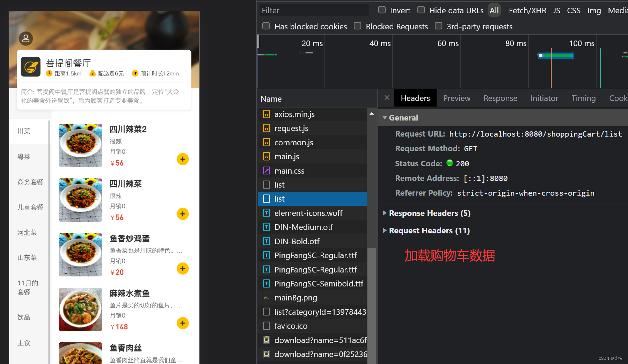
Task: Open the Initiator tab
Action: [x=544, y=98]
